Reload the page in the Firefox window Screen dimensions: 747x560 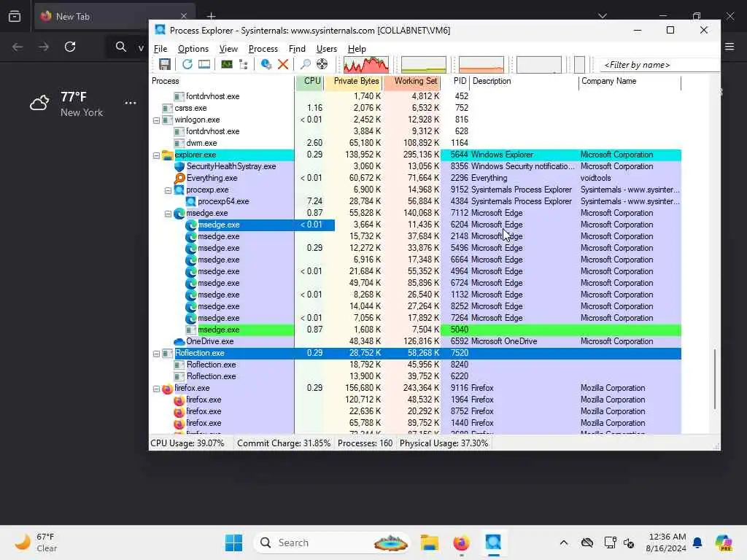click(x=70, y=47)
